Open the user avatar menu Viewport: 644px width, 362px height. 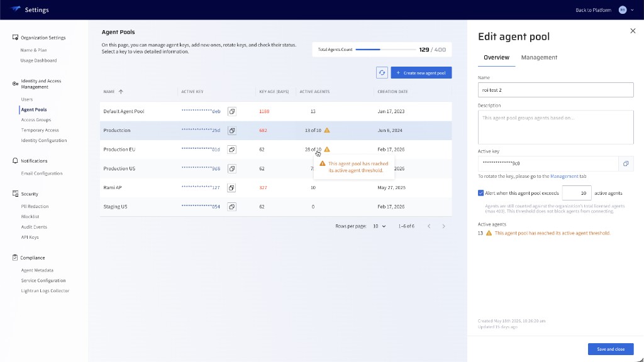click(x=623, y=10)
